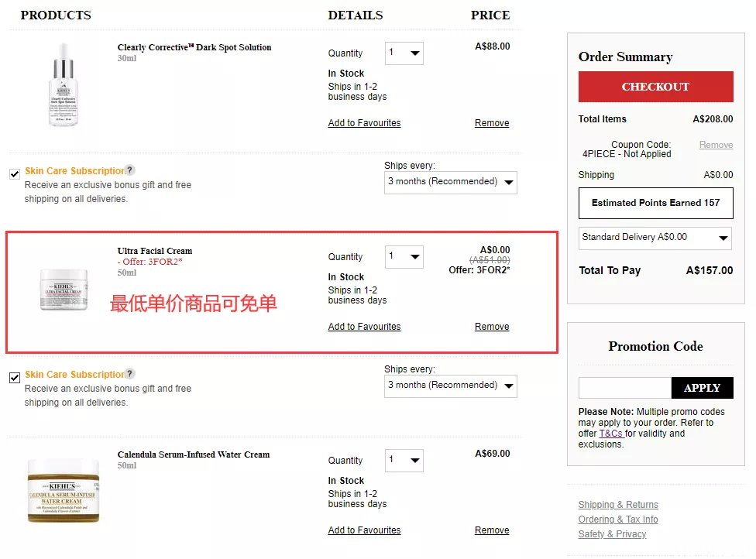
Task: Open quantity dropdown for Ultra Facial Cream
Action: pos(404,257)
